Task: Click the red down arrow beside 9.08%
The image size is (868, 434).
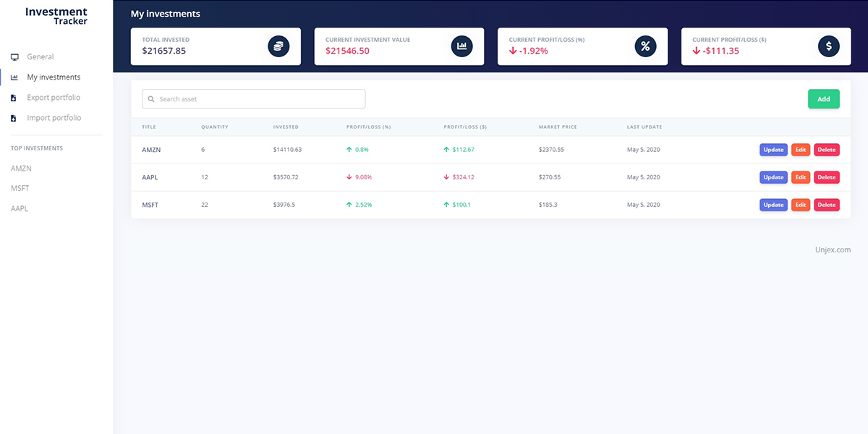Action: (x=349, y=177)
